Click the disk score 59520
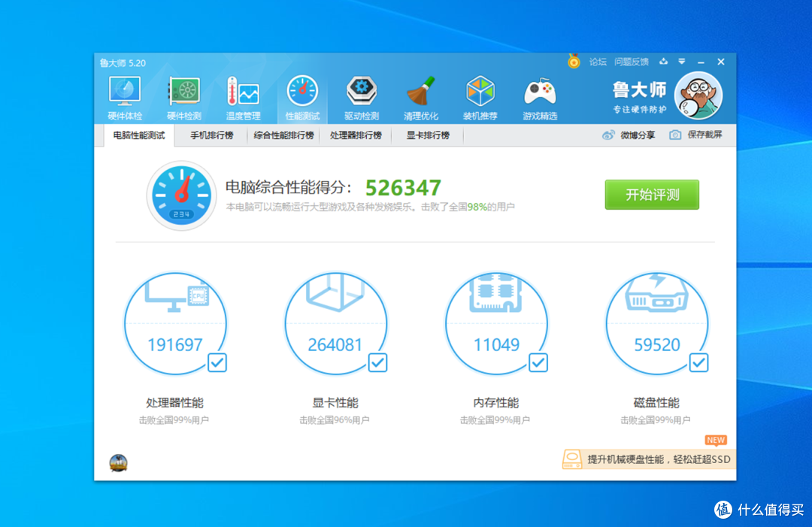Viewport: 812px width, 527px height. click(x=657, y=345)
